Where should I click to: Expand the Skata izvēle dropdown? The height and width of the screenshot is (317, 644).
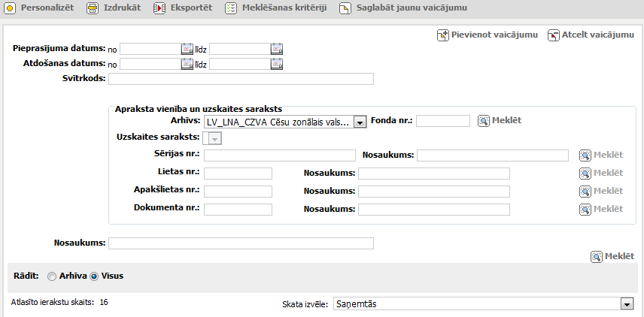tap(626, 303)
